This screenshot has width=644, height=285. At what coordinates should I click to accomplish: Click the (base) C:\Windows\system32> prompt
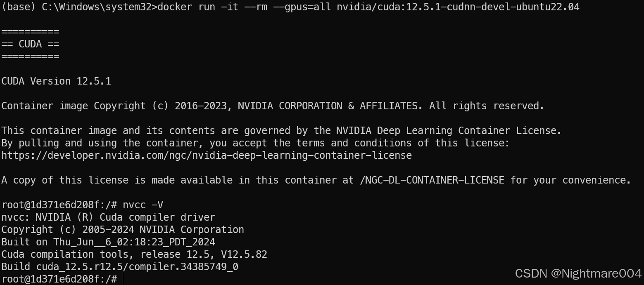79,7
